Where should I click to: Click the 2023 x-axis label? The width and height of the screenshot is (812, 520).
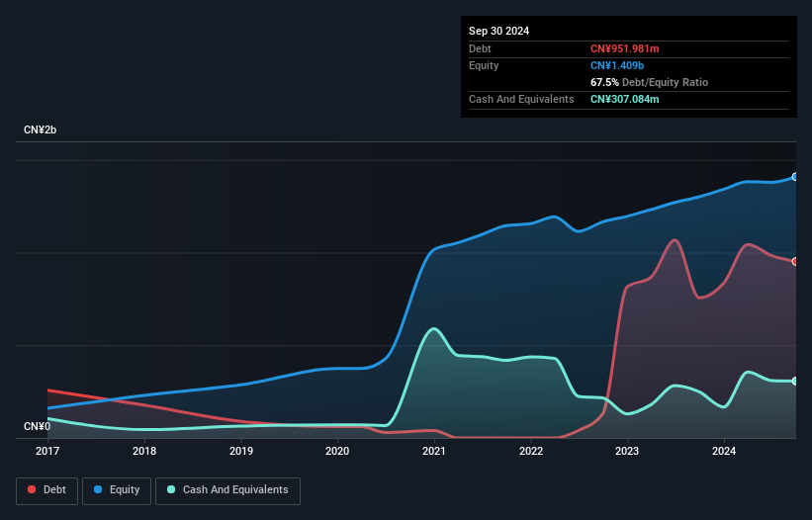click(x=627, y=451)
